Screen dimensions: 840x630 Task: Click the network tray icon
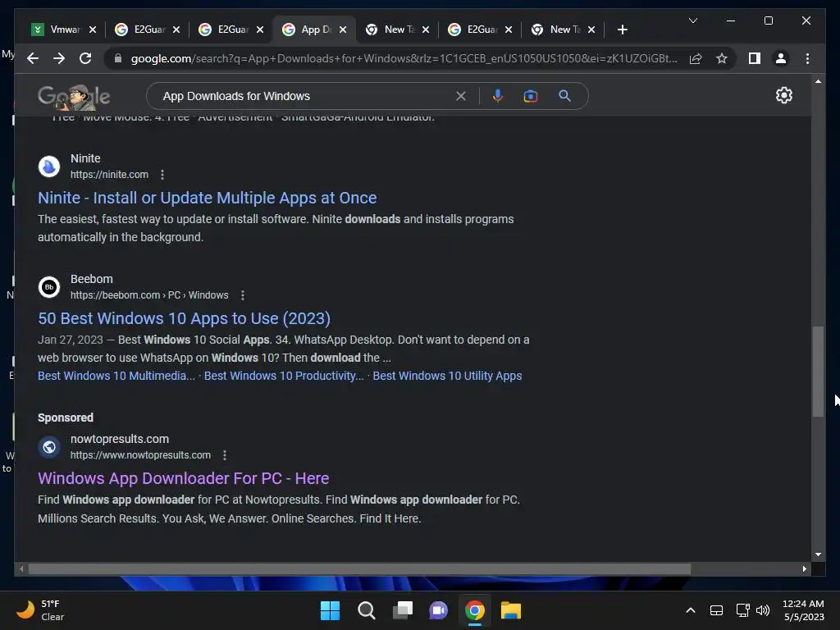point(742,610)
